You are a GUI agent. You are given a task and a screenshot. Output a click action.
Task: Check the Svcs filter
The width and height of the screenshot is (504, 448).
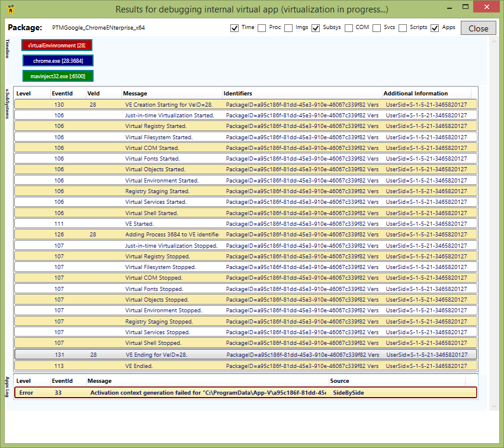click(377, 27)
